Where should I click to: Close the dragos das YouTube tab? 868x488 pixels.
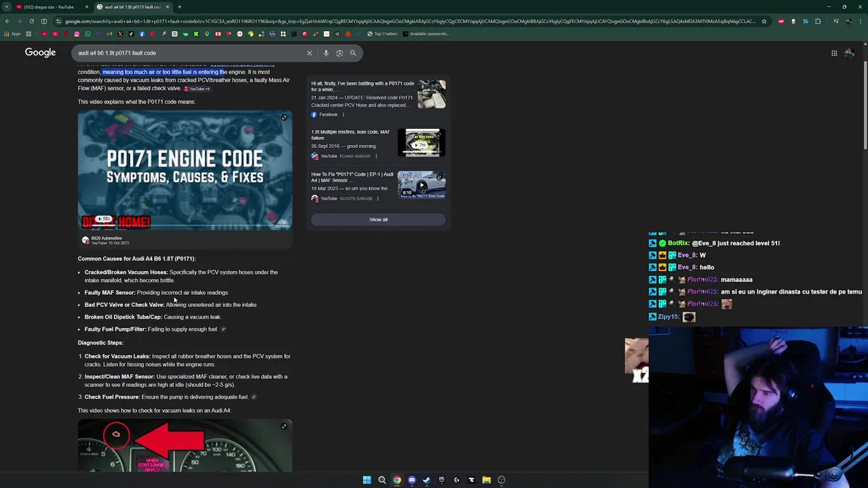pyautogui.click(x=87, y=7)
